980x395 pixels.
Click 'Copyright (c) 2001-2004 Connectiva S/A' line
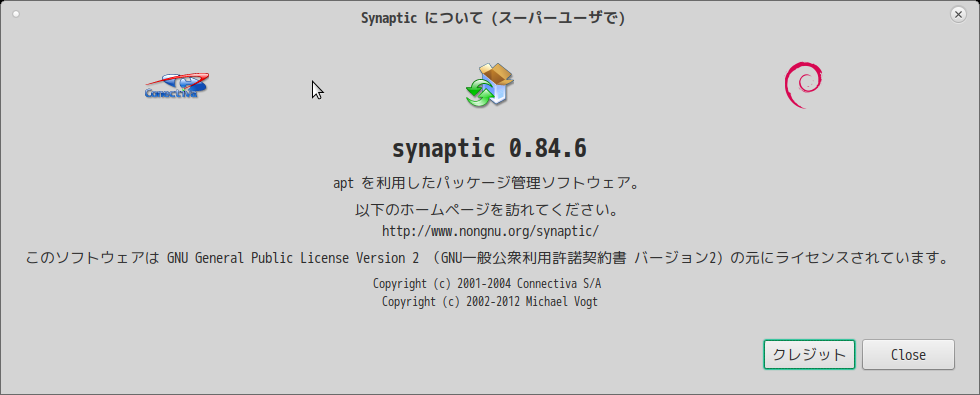(x=487, y=284)
